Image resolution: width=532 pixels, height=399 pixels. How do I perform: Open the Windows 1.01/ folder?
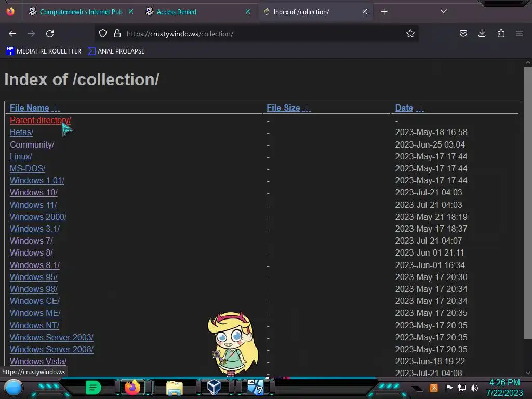37,180
